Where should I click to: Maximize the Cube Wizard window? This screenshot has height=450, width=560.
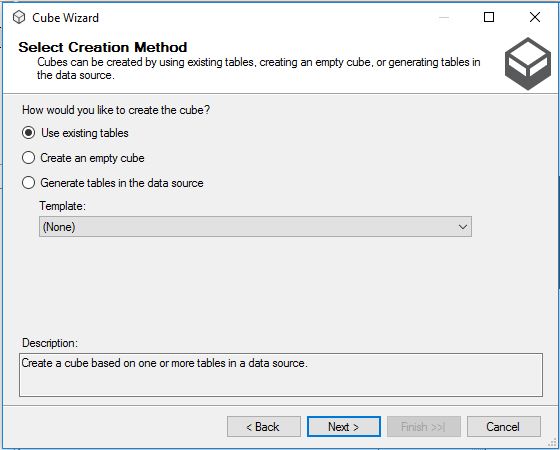tap(489, 17)
